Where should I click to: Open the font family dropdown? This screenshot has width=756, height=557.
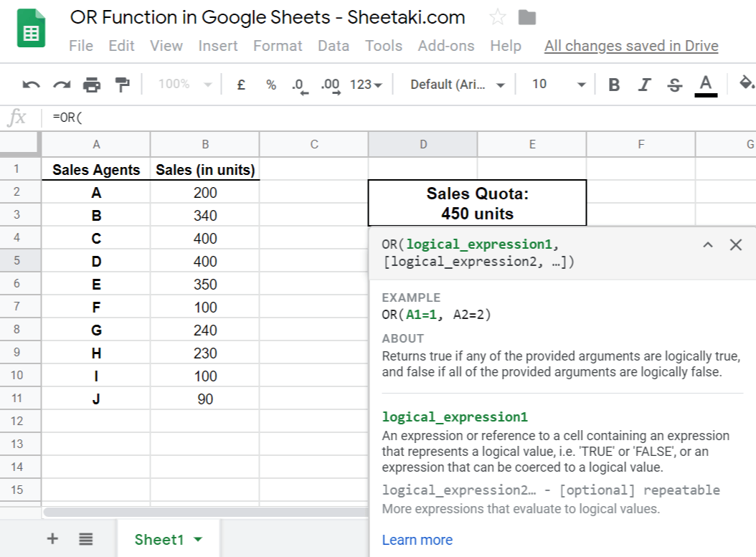(x=458, y=85)
